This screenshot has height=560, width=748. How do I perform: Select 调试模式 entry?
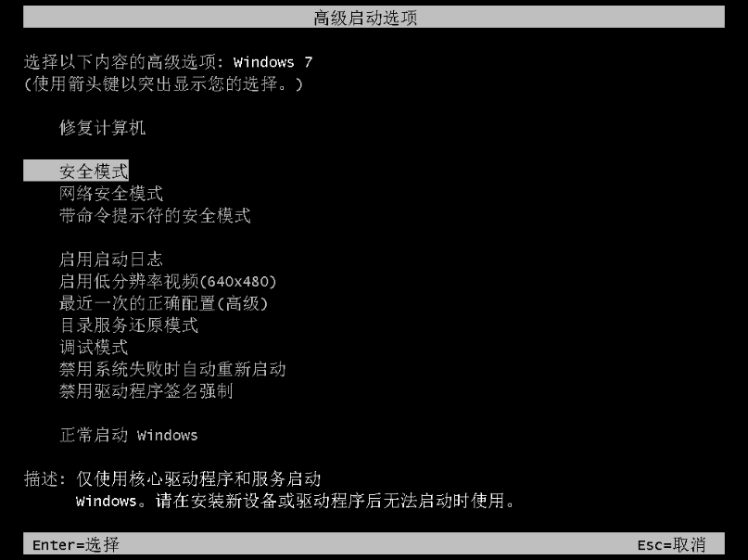click(94, 348)
